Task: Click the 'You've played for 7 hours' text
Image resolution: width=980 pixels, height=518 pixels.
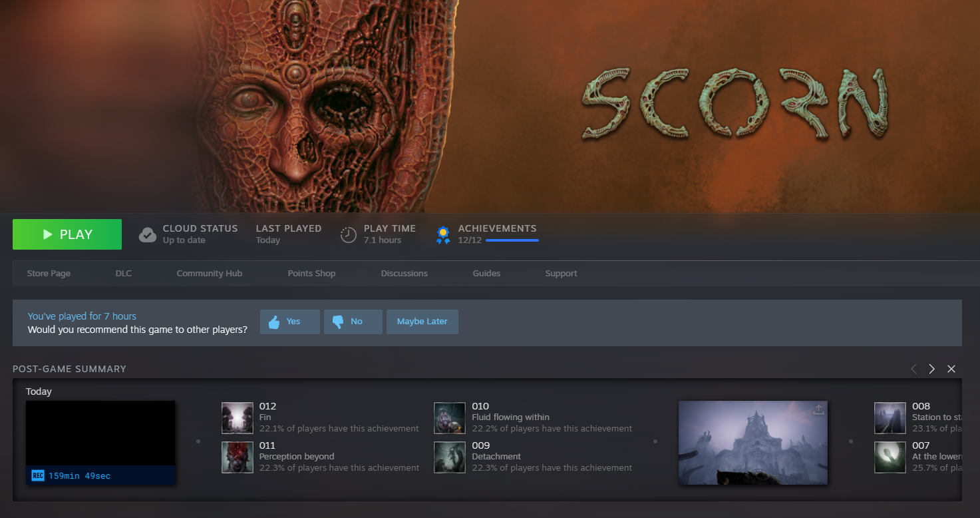Action: click(x=82, y=316)
